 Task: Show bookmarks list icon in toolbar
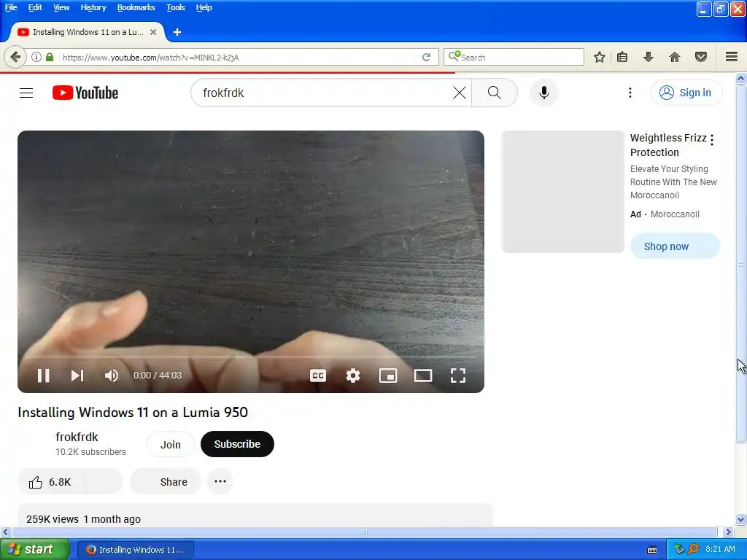coord(622,57)
